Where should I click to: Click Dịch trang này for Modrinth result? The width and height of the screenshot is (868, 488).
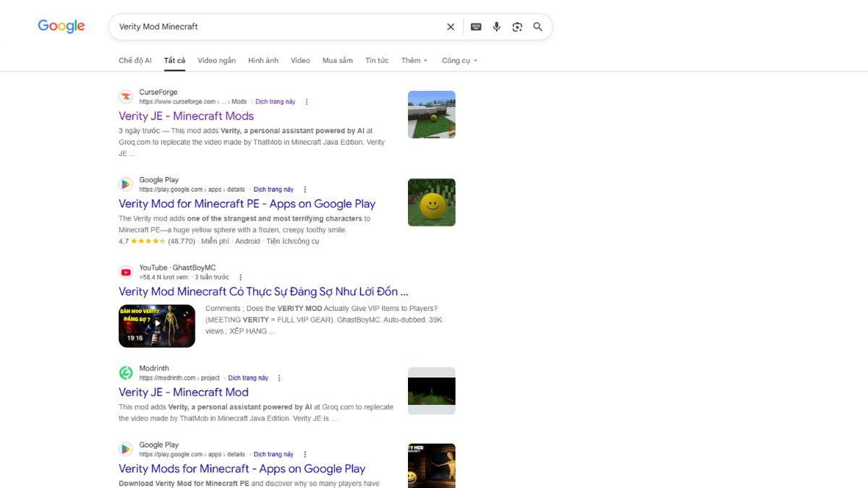click(x=248, y=378)
